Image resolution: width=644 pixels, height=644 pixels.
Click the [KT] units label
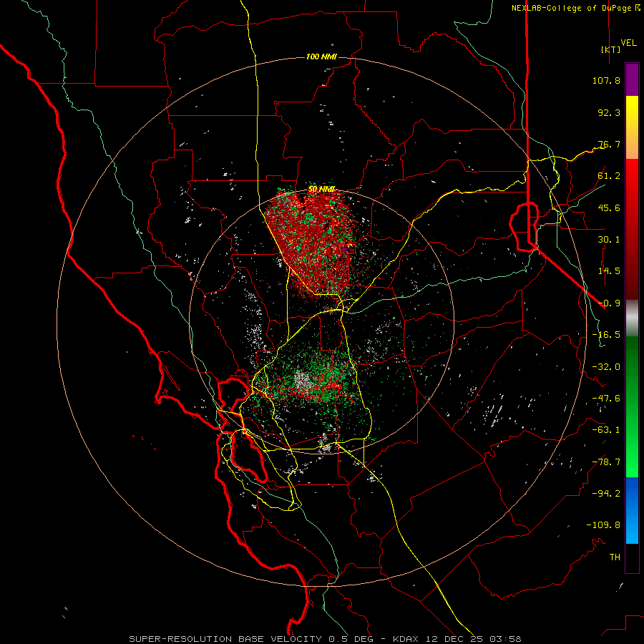coord(611,49)
